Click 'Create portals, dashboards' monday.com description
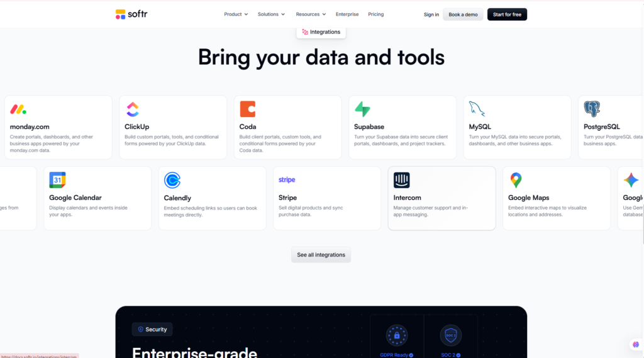Screen dimensions: 644x358 pyautogui.click(x=52, y=143)
